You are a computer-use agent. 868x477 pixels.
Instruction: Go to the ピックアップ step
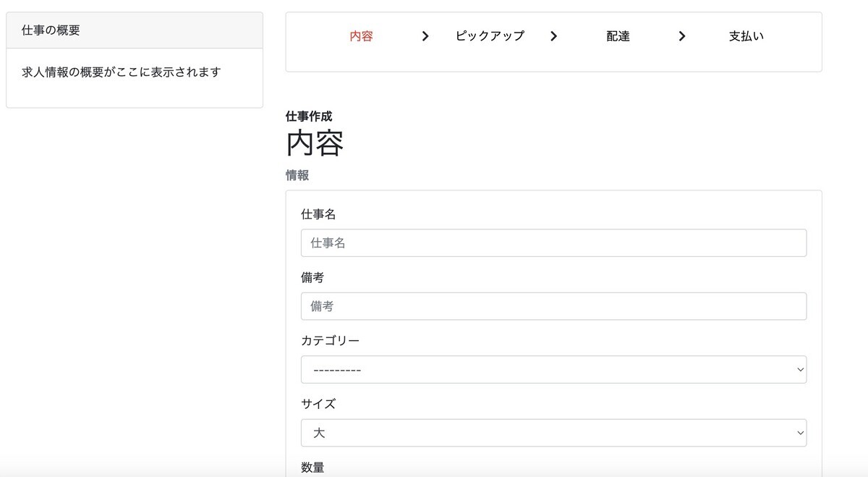pos(490,36)
